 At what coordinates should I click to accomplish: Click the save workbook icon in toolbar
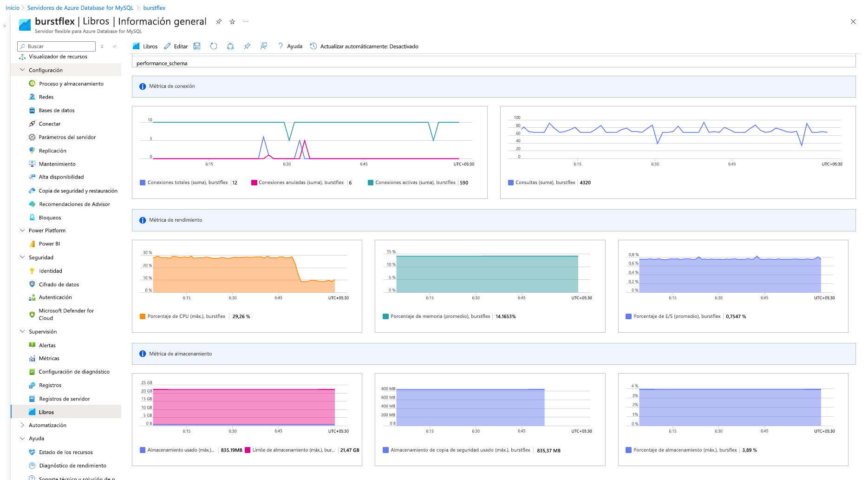tap(197, 46)
